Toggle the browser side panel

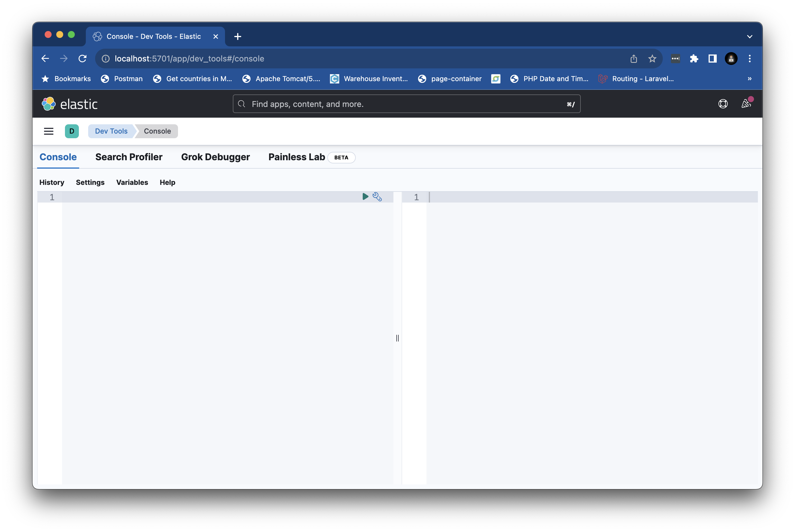[x=712, y=59]
